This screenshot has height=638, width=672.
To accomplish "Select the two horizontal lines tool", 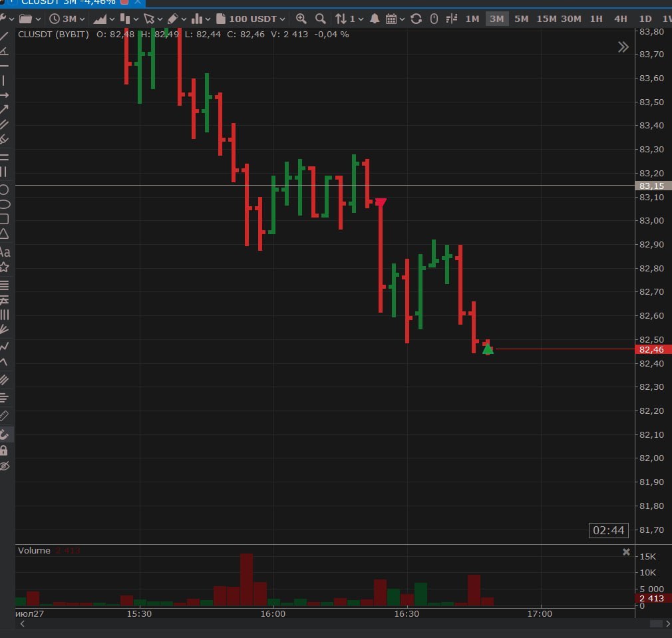I will point(4,157).
